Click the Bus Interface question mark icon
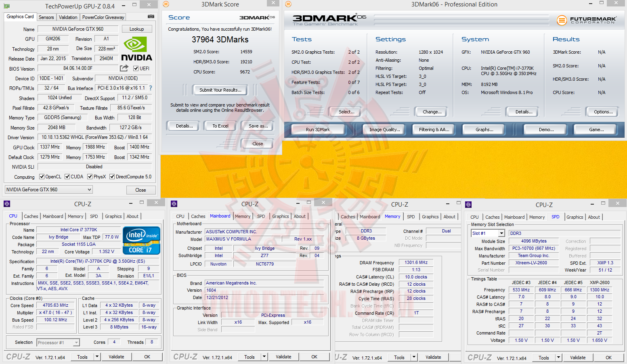The height and width of the screenshot is (364, 627). point(151,88)
